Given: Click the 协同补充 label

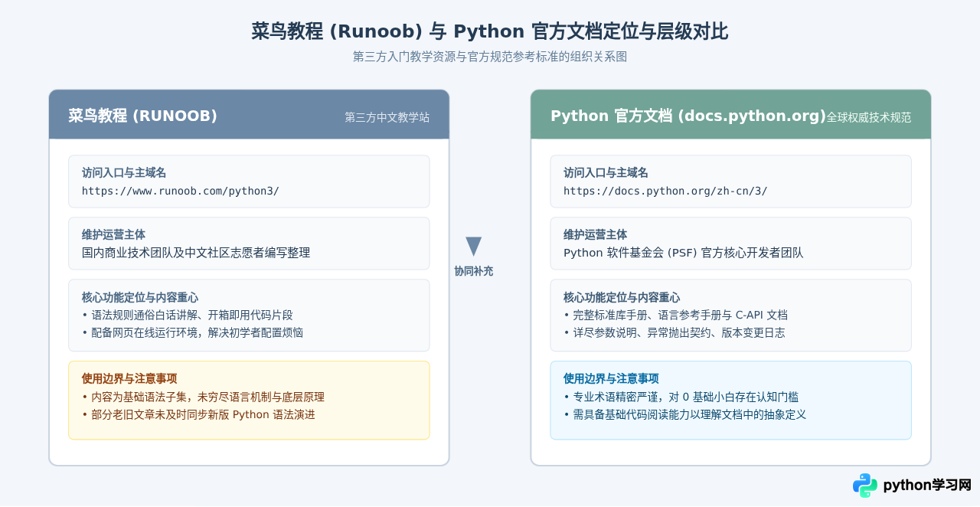Looking at the screenshot, I should (474, 271).
